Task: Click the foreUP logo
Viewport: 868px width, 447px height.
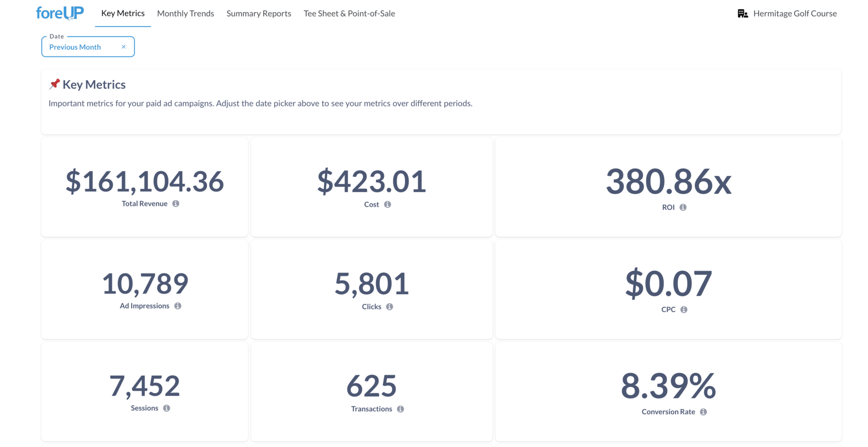Action: coord(60,13)
